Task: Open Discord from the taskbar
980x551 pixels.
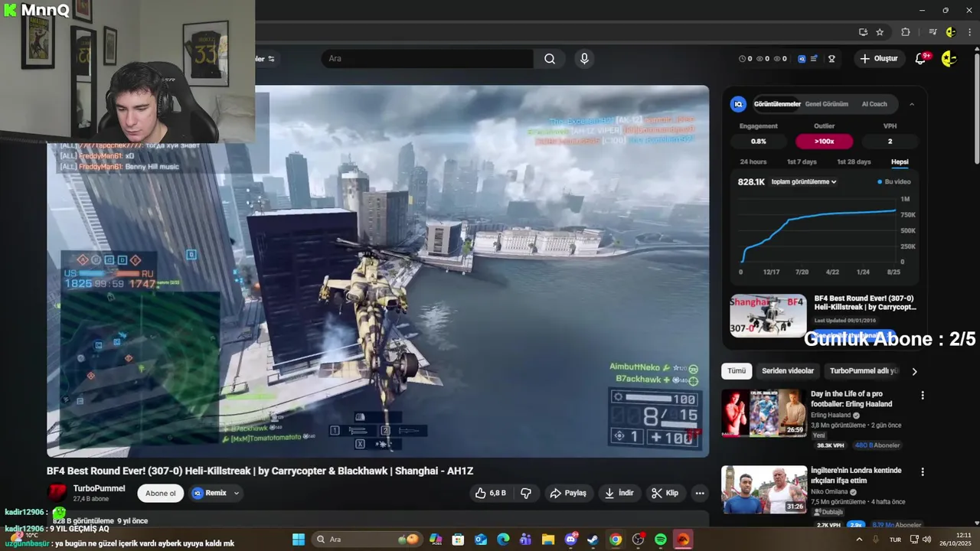Action: pos(570,540)
